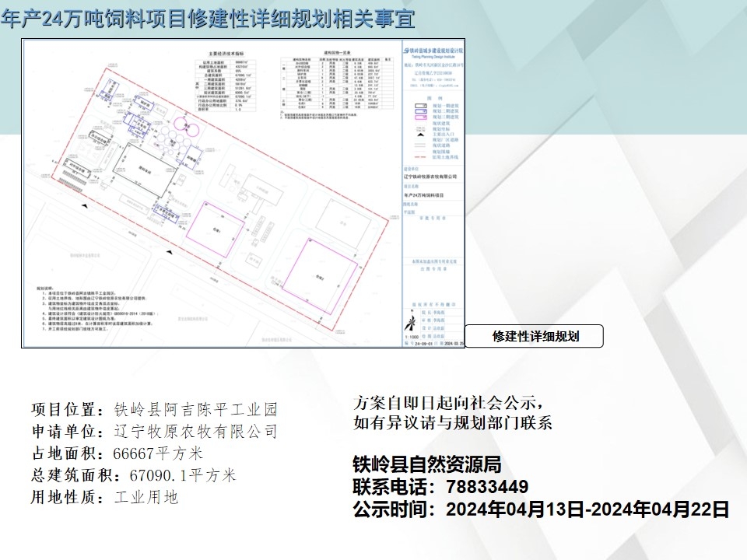Viewport: 747px width, 560px height.
Task: Click the 图例 legend heading
Action: (x=434, y=98)
